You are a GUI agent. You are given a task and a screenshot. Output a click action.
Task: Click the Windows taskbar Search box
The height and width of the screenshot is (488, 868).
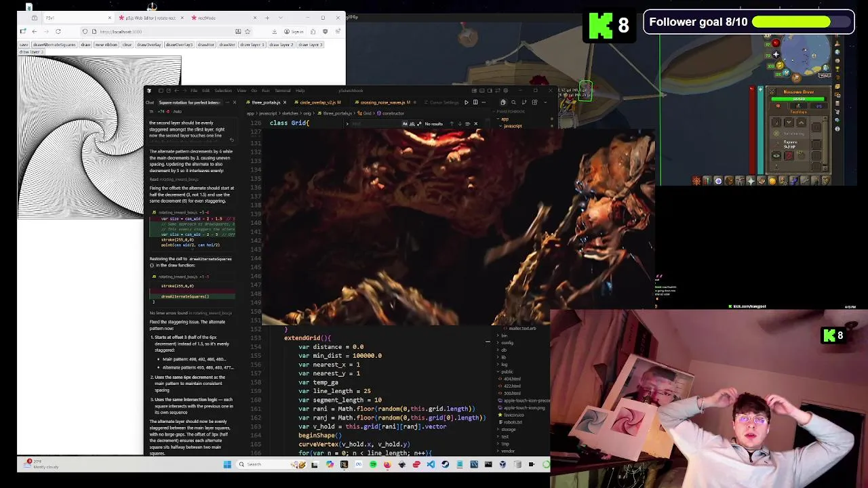coord(271,464)
